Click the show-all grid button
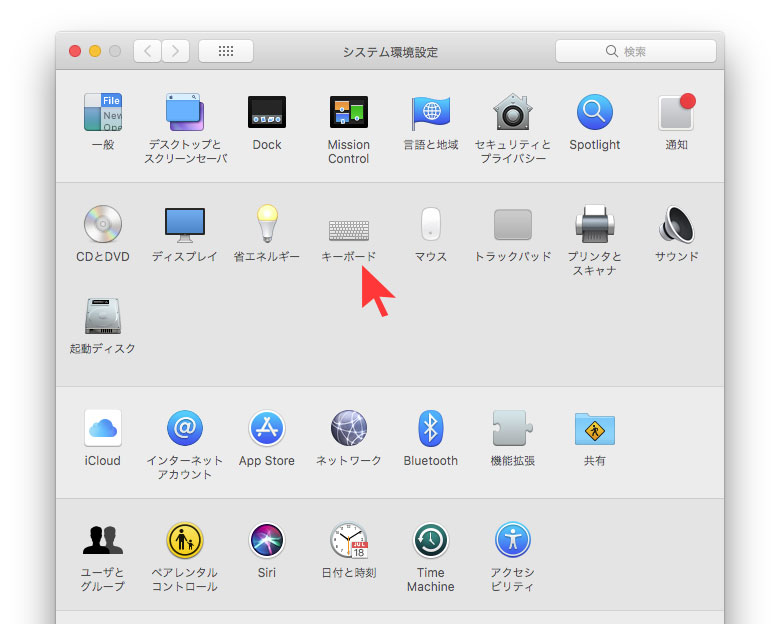 coord(226,51)
